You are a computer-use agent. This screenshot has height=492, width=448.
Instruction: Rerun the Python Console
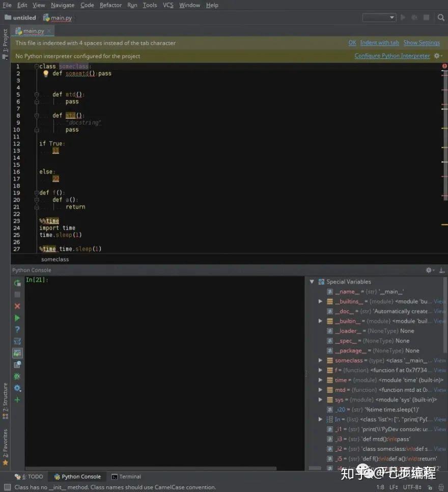coord(17,283)
